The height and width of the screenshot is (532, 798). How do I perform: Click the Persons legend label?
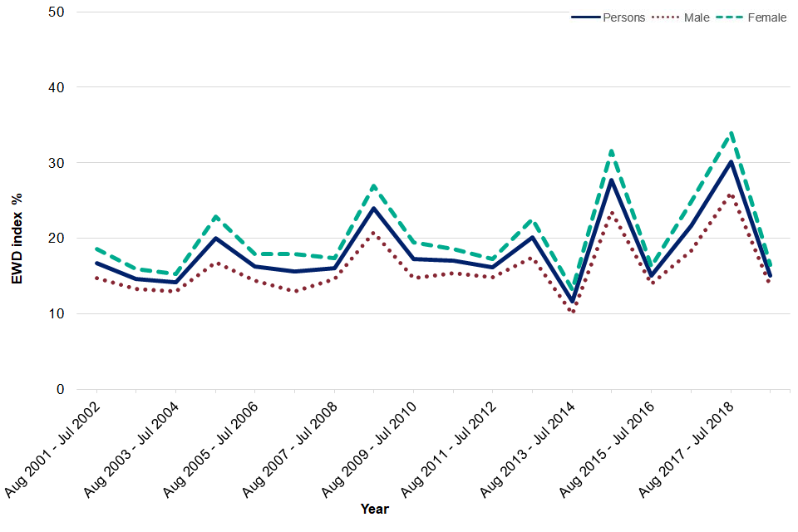(625, 17)
